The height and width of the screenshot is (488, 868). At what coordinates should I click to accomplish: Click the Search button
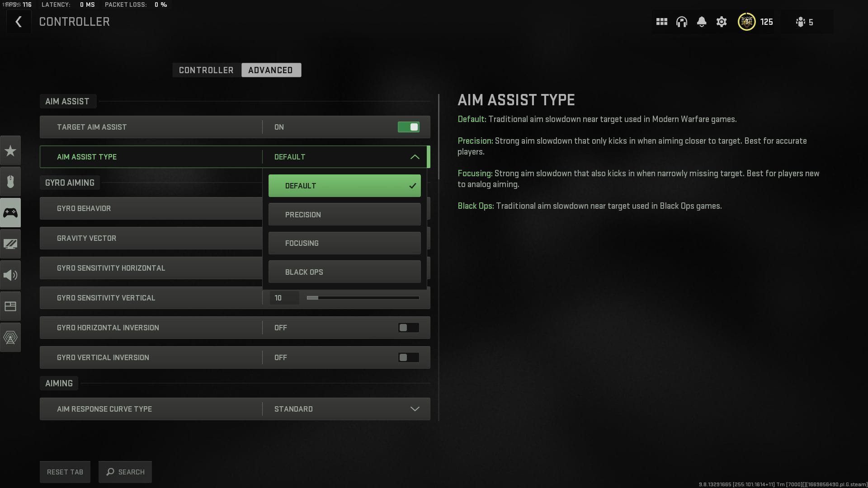[125, 472]
